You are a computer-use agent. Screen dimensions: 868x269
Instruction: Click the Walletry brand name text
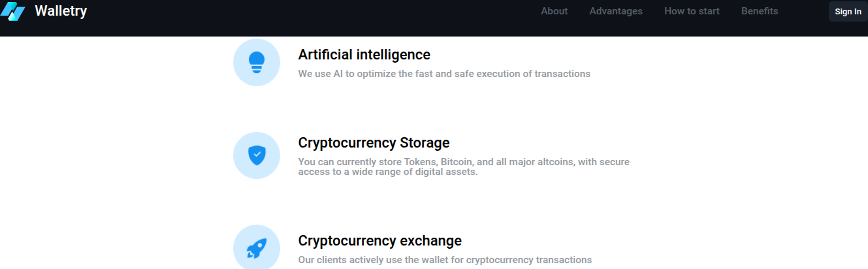tap(61, 11)
